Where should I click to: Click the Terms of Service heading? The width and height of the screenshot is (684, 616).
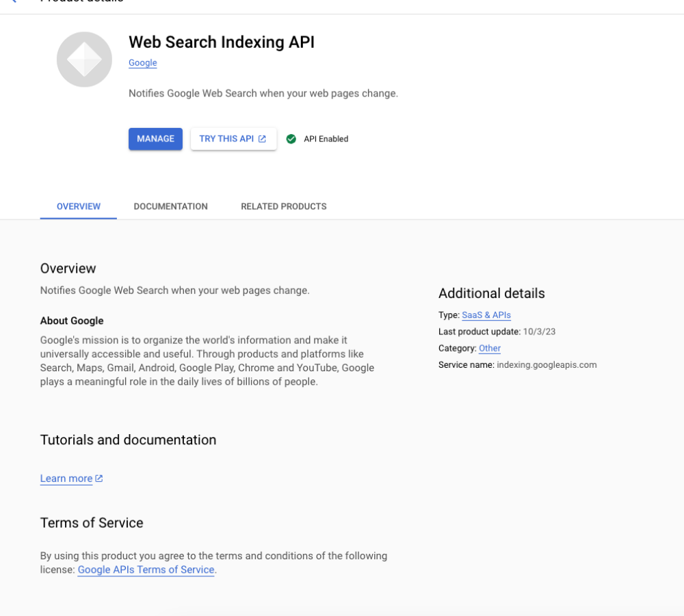point(92,522)
